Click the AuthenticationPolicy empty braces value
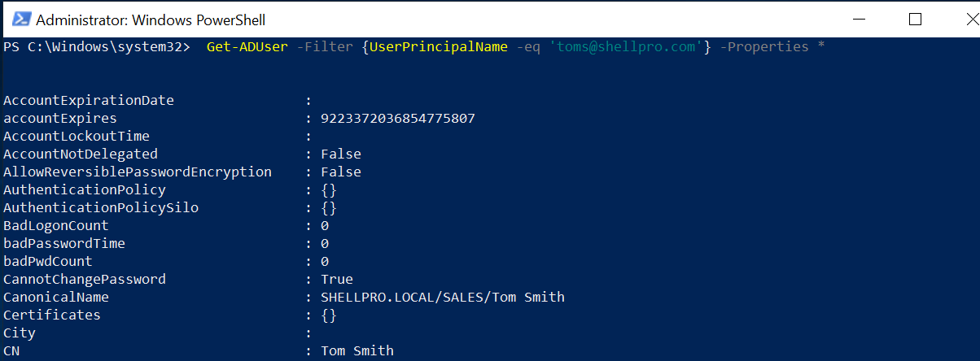This screenshot has width=980, height=361. pyautogui.click(x=329, y=190)
